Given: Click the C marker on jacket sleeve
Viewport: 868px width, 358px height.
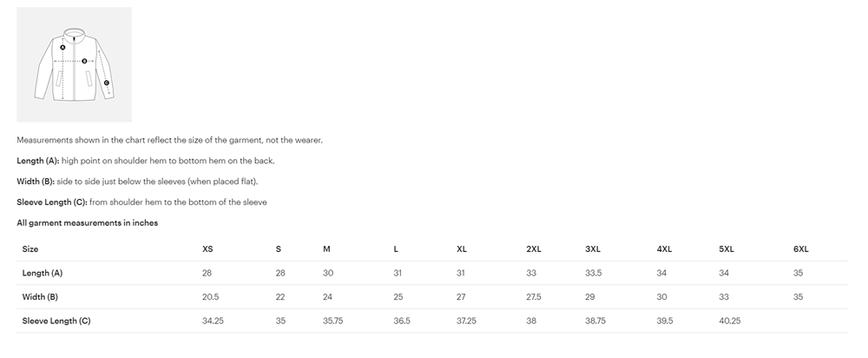Looking at the screenshot, I should click(x=106, y=83).
